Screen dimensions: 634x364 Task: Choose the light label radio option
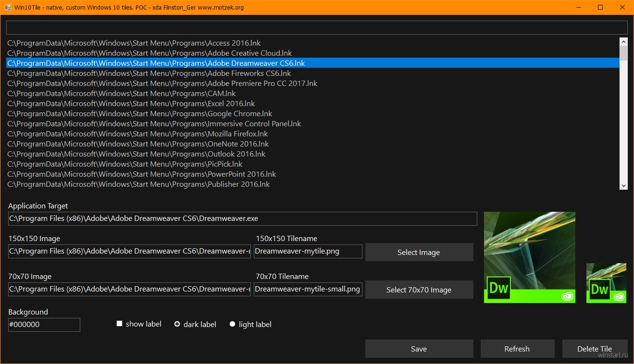coord(233,325)
